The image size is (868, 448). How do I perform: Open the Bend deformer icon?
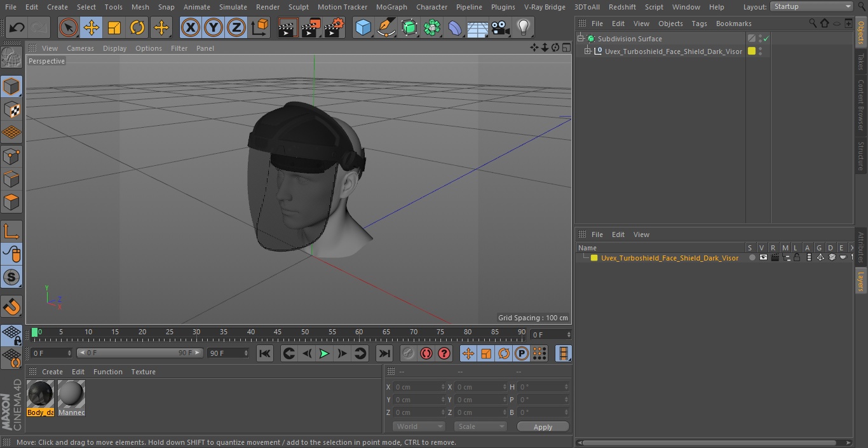[455, 28]
